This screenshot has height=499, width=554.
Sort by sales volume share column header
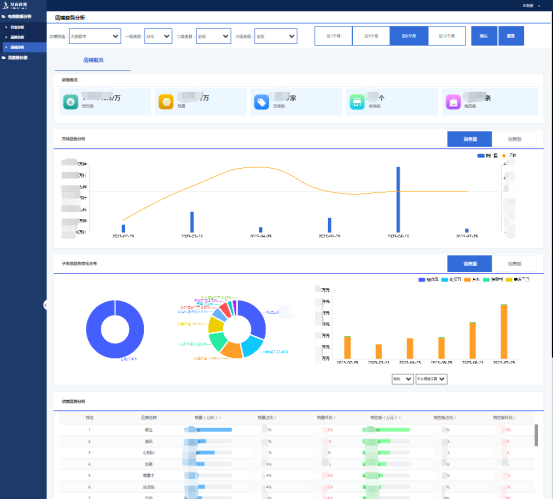267,418
